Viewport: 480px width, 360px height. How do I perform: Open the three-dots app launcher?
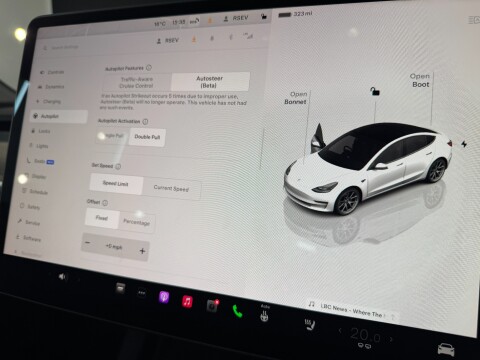point(142,293)
